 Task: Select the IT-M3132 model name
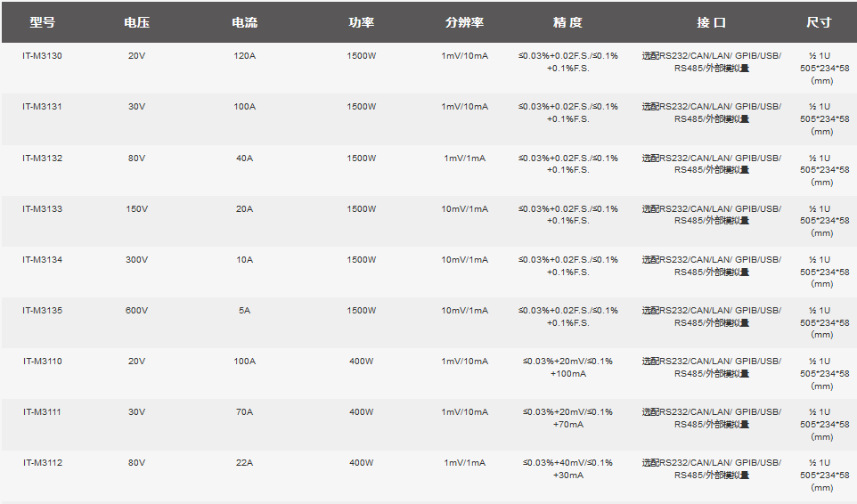coord(42,159)
